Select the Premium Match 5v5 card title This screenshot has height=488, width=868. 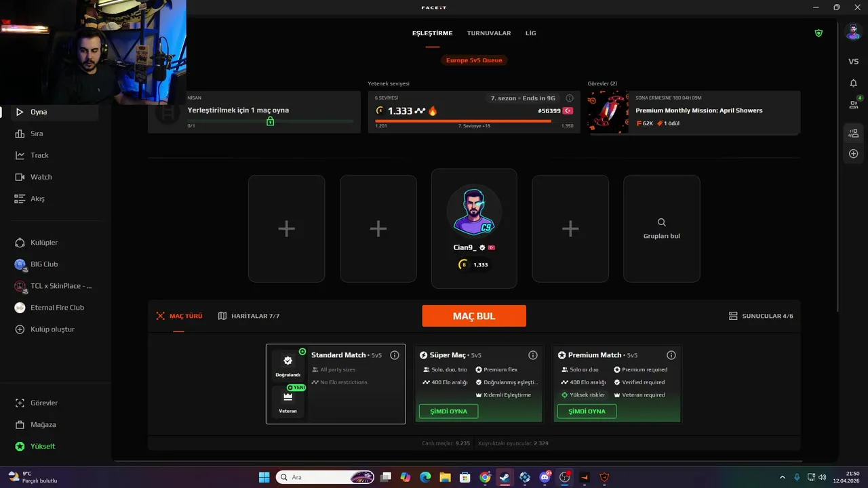597,355
